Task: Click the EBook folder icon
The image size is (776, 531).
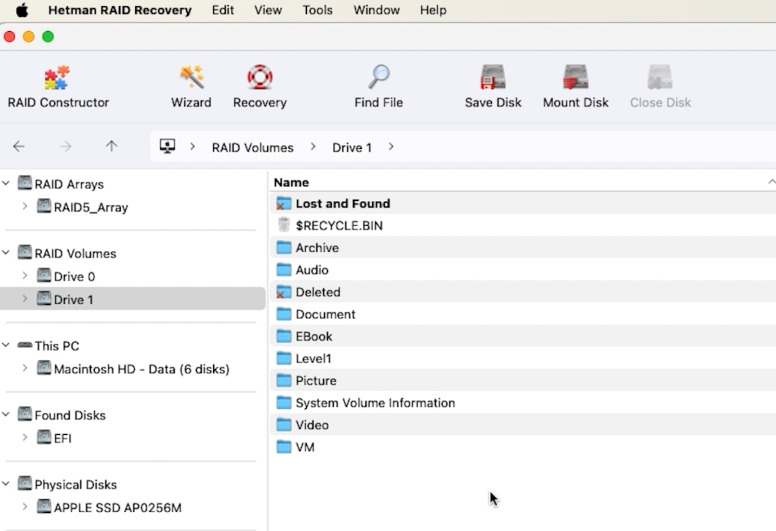Action: click(284, 337)
